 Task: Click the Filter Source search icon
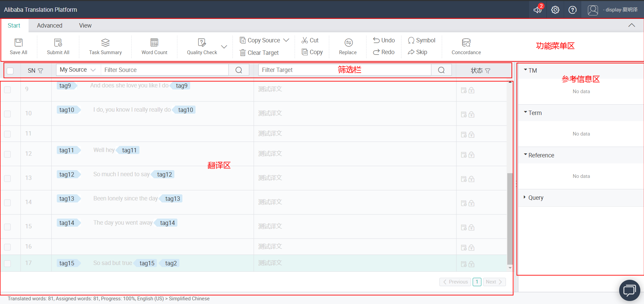tap(239, 70)
